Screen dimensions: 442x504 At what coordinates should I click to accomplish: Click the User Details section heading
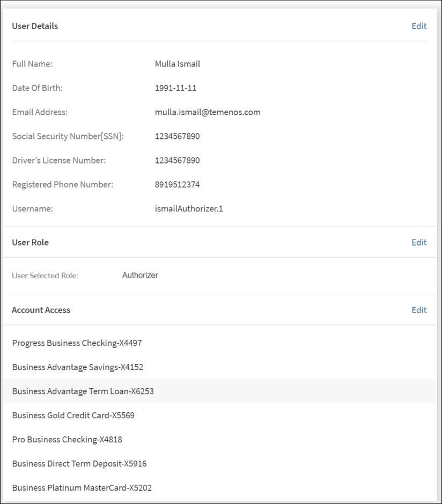click(x=35, y=26)
